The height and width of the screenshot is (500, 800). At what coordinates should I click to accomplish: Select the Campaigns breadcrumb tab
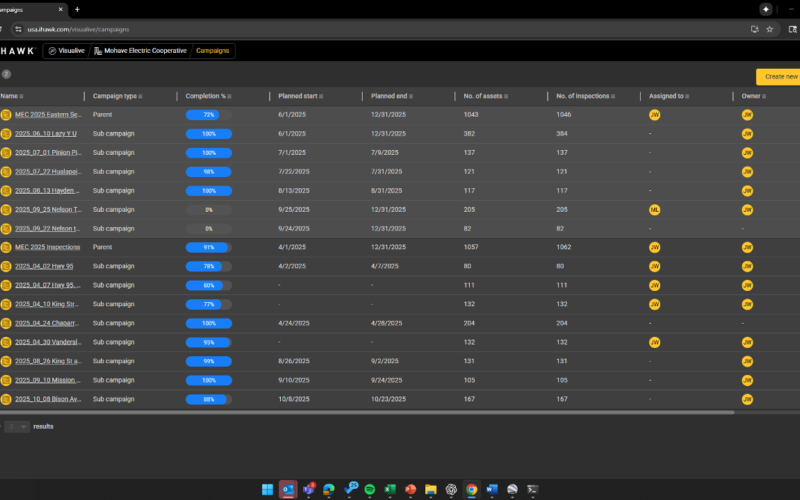click(212, 50)
